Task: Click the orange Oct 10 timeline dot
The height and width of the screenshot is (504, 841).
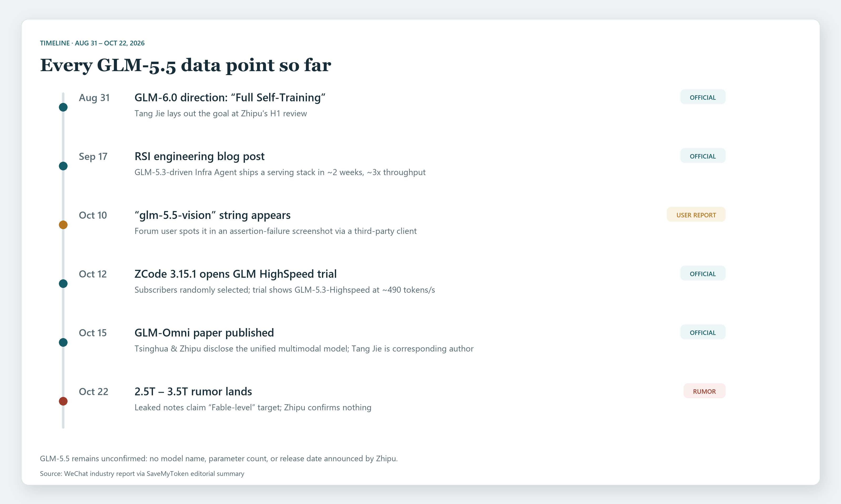Action: point(63,225)
